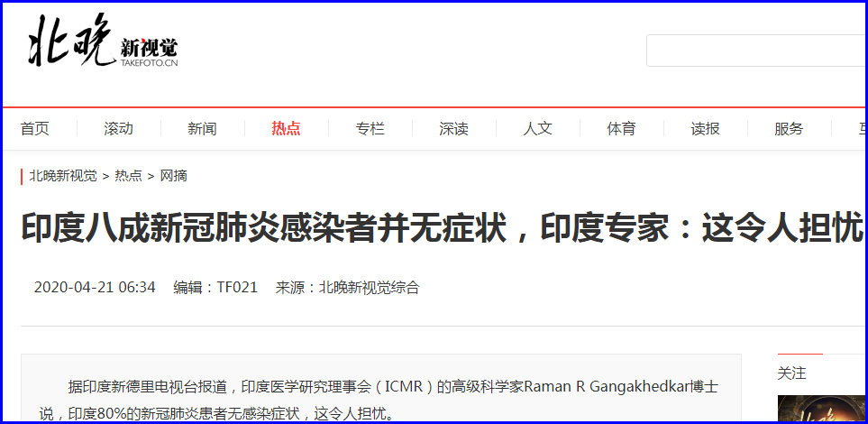Image resolution: width=868 pixels, height=424 pixels.
Task: Open the thumbnail under the 关注 heading
Action: point(822,409)
